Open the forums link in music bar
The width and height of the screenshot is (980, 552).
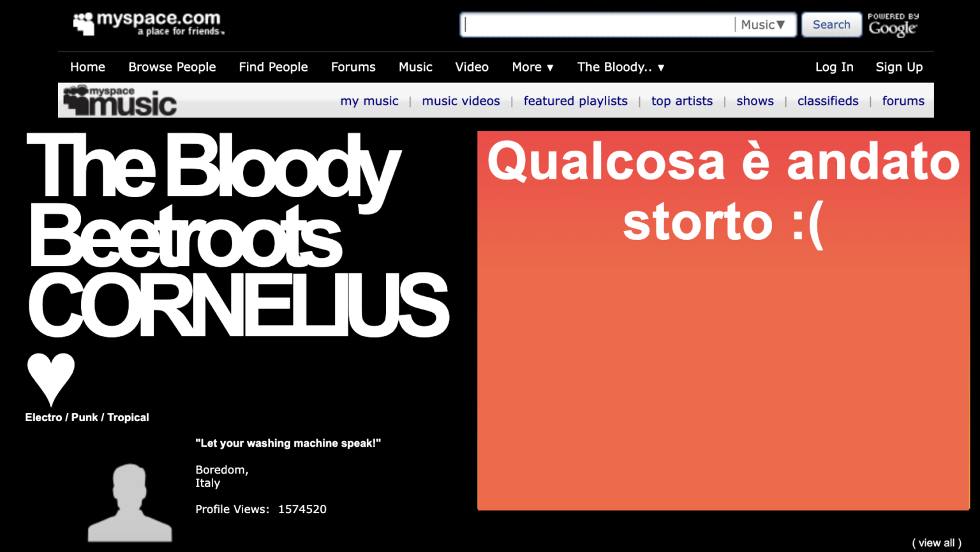[x=903, y=101]
